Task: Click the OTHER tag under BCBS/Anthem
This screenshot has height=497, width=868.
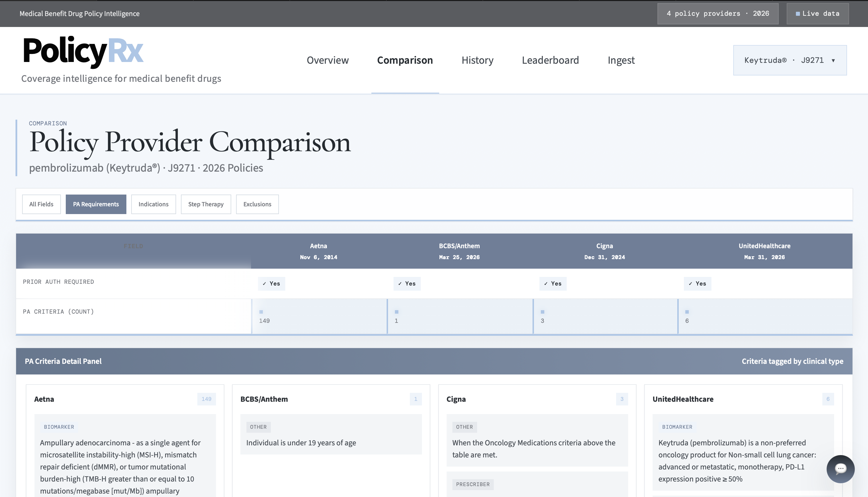Action: click(x=258, y=427)
